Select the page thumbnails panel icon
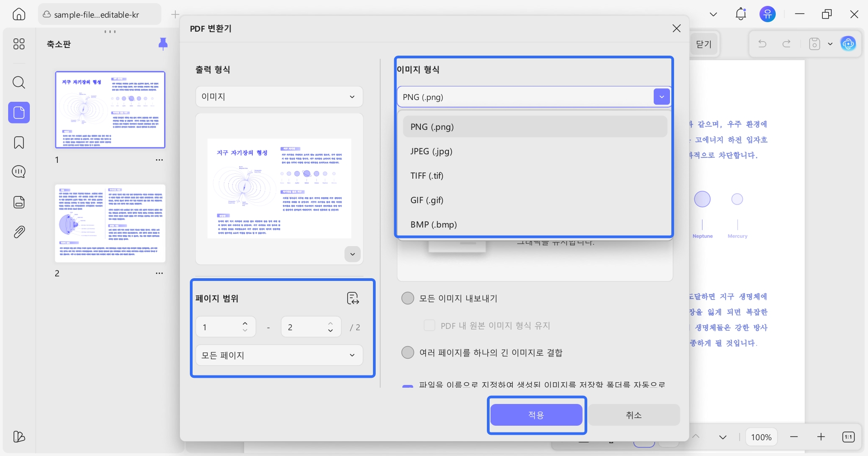Viewport: 868px width, 456px height. (x=19, y=113)
